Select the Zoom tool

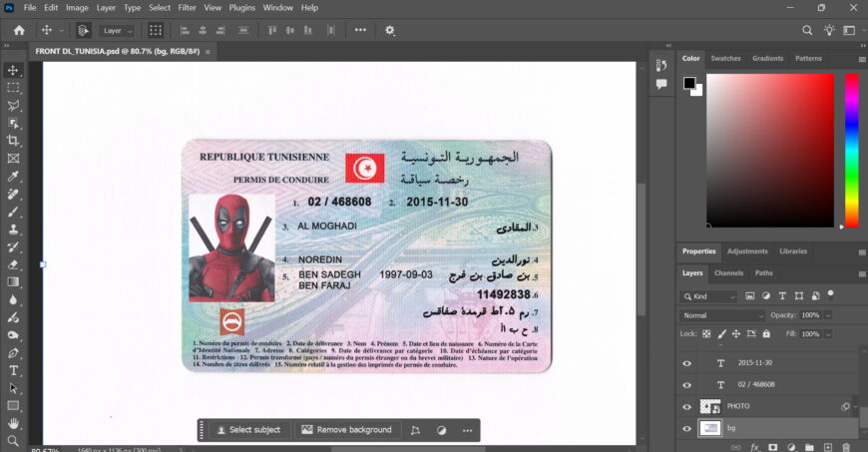pos(13,441)
